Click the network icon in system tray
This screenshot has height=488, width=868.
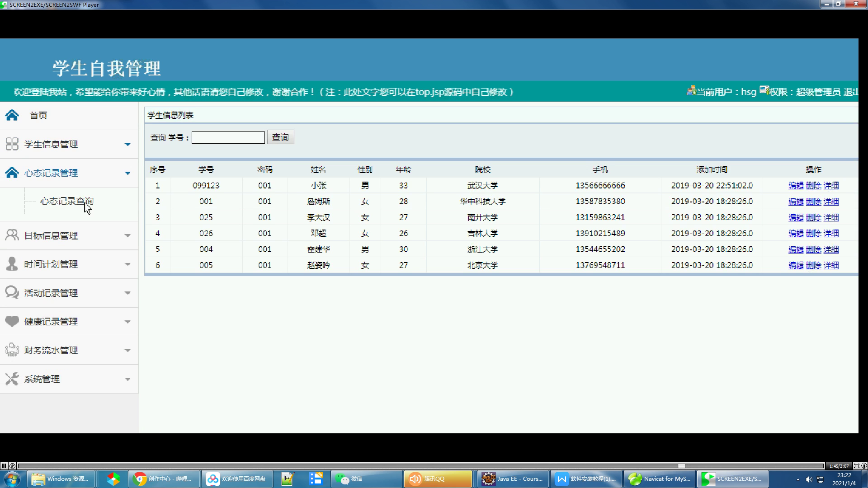pos(820,479)
